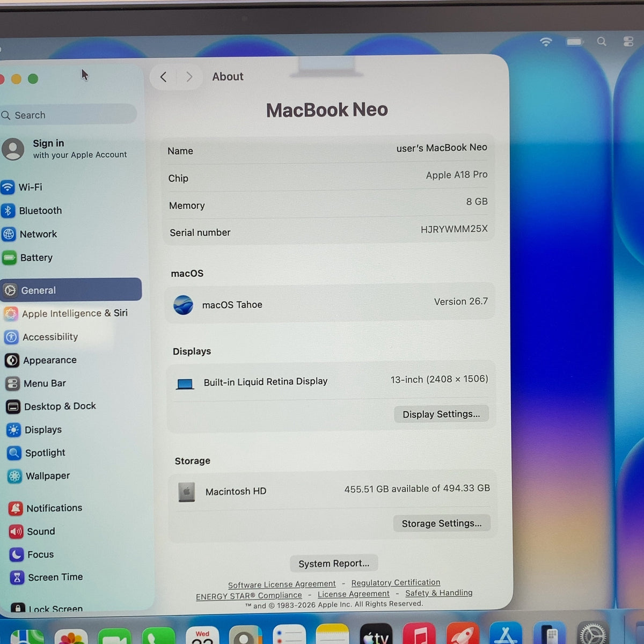Click the MacBook Neo title
The height and width of the screenshot is (644, 644).
(327, 110)
